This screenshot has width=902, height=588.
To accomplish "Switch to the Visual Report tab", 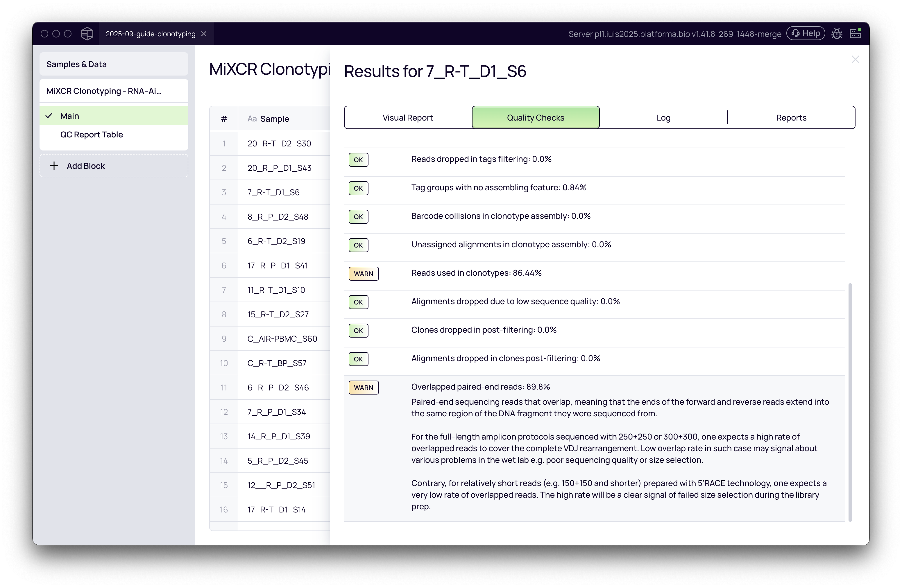I will [407, 118].
